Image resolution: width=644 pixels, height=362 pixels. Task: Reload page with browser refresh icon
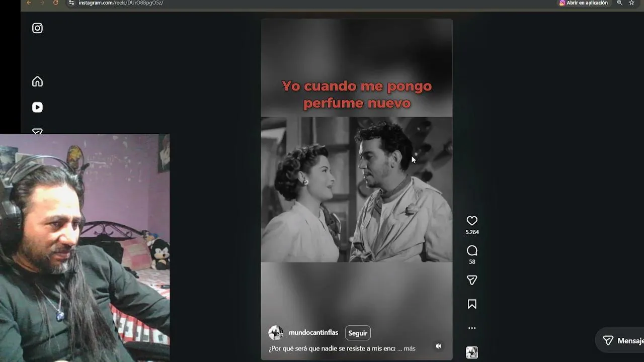click(55, 3)
